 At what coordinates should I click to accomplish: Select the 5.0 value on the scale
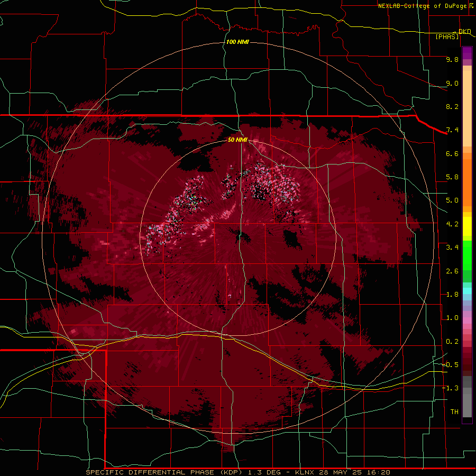(x=452, y=200)
